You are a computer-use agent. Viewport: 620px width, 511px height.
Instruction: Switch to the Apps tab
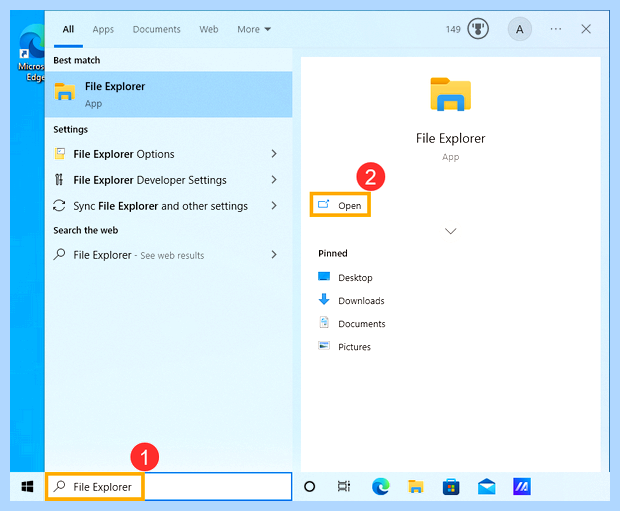coord(103,29)
